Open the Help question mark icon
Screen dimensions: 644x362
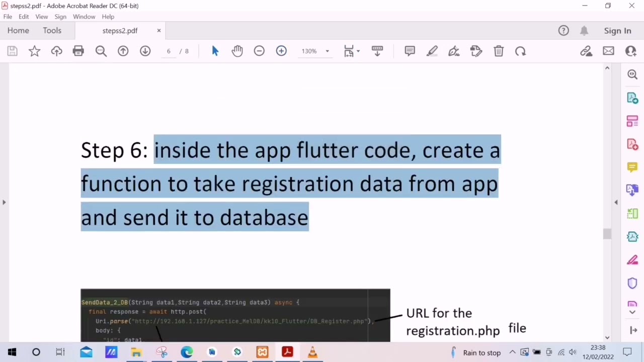point(563,31)
